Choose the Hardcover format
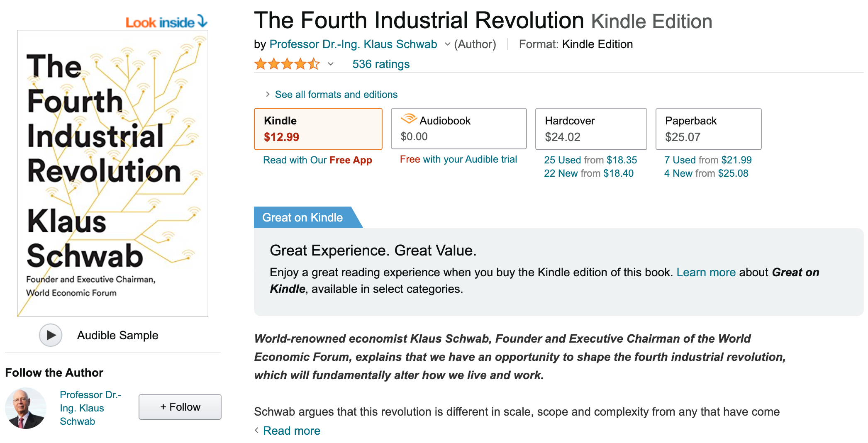This screenshot has height=443, width=868. click(591, 129)
